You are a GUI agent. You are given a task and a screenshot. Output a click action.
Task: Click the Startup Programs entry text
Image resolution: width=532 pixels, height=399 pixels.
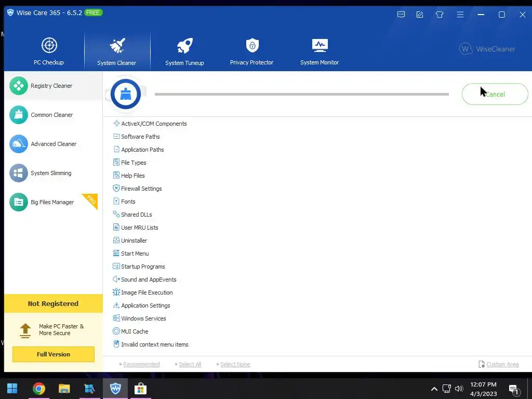pyautogui.click(x=143, y=267)
